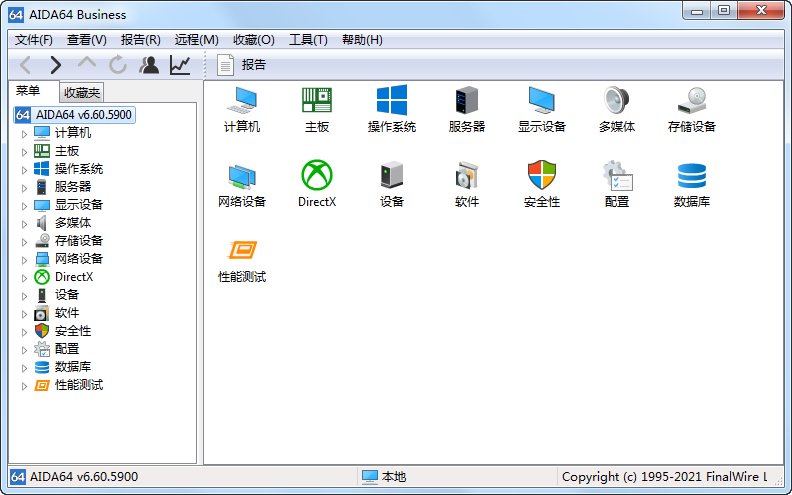792x495 pixels.
Task: Select 计算机 in the tree
Action: click(x=73, y=133)
